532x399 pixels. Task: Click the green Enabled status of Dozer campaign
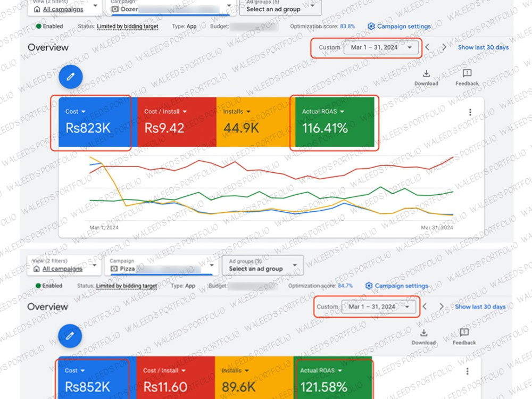[x=49, y=27]
